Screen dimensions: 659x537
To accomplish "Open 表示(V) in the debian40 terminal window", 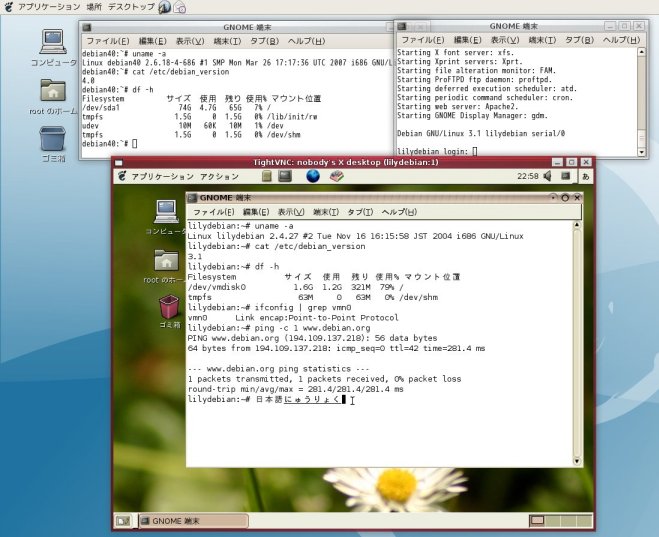I will point(190,41).
